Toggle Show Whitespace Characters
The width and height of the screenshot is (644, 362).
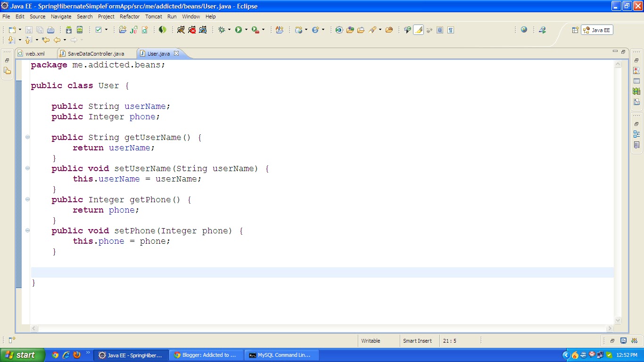coord(451,30)
